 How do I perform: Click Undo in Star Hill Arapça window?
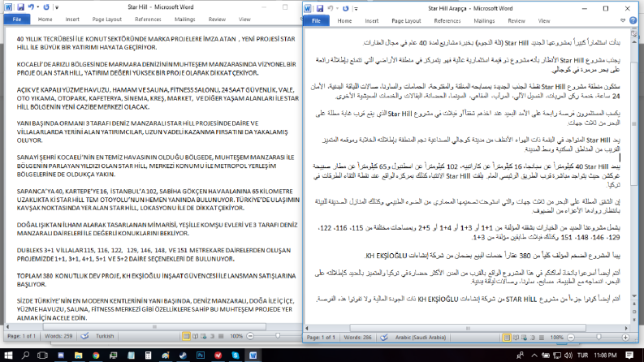331,8
